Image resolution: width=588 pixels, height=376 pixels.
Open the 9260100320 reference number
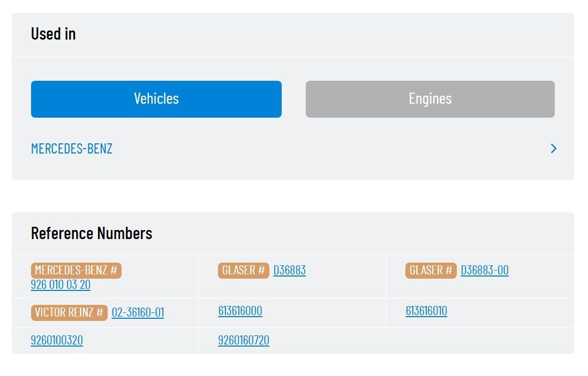click(57, 341)
